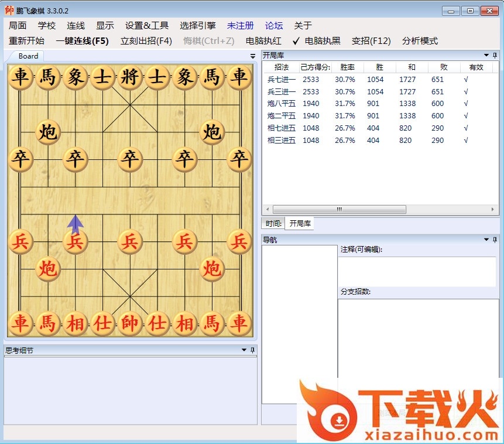The width and height of the screenshot is (504, 444).
Task: Pin the 思考细节 panel
Action: tap(253, 350)
